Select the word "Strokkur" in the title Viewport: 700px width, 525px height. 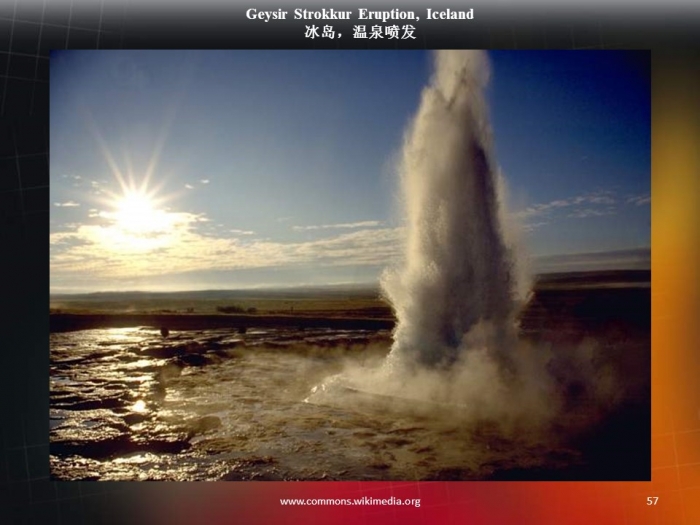(x=322, y=15)
